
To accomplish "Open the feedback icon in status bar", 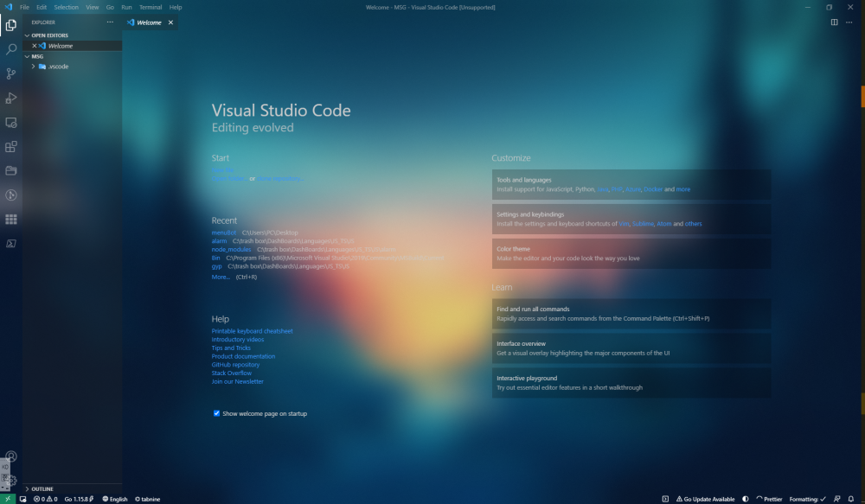I will (836, 499).
